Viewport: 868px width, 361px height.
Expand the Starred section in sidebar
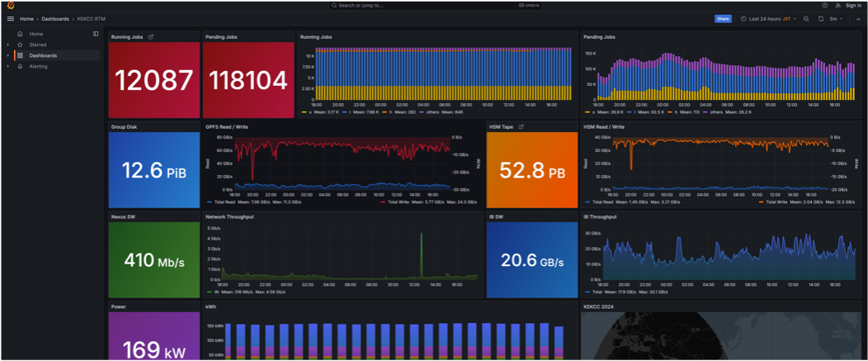pos(8,45)
